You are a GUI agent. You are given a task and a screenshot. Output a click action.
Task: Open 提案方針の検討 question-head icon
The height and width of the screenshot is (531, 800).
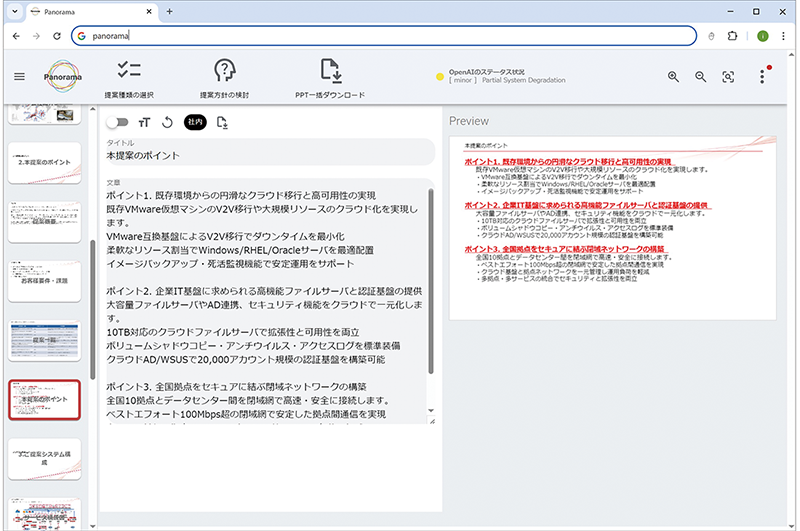coord(226,71)
